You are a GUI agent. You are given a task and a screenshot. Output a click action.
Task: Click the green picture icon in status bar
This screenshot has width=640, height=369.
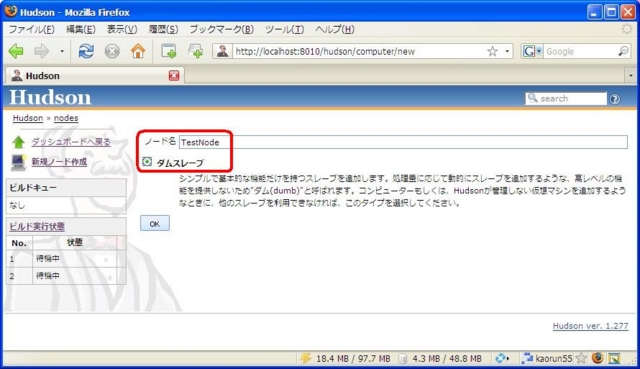tap(614, 358)
